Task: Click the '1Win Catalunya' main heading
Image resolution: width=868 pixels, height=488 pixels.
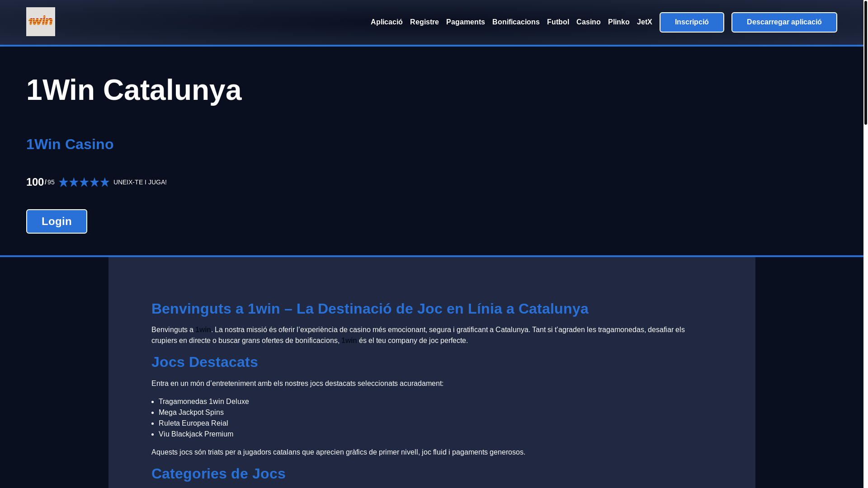Action: [x=134, y=90]
